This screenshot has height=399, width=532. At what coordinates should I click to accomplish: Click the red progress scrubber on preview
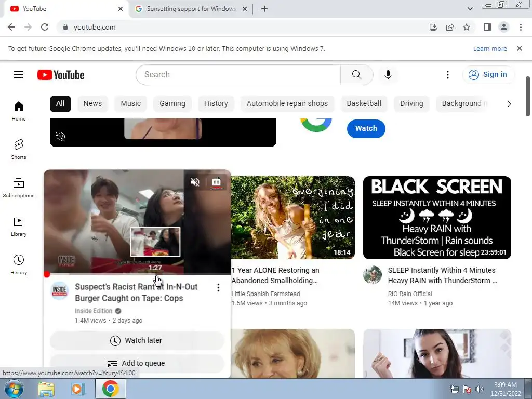coord(47,274)
